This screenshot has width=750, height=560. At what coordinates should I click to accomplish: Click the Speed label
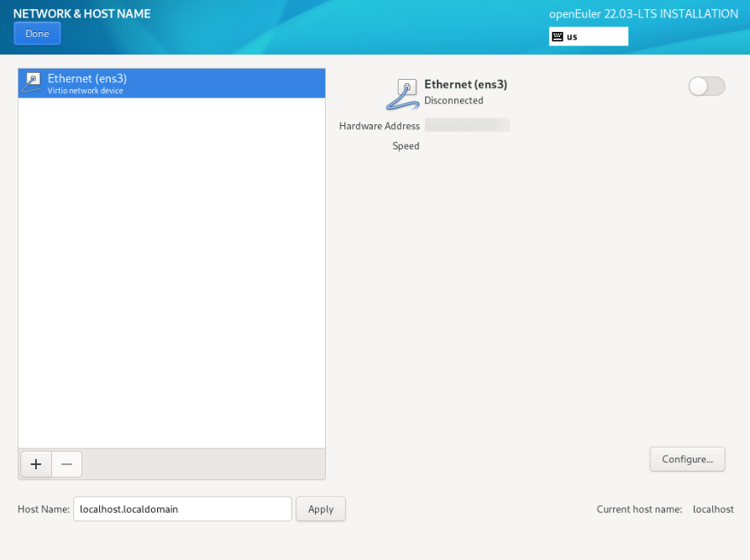[406, 146]
